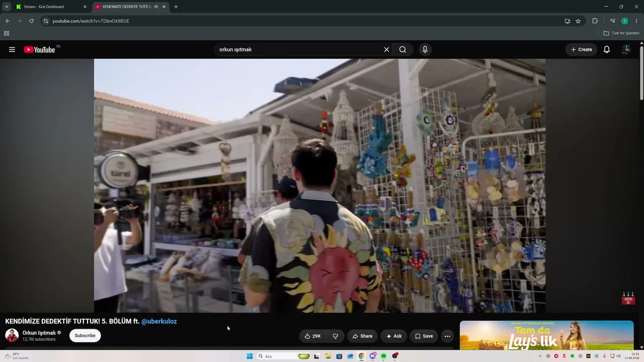Subscribe to Orkun Işıtmak
This screenshot has width=644, height=362.
click(x=85, y=335)
